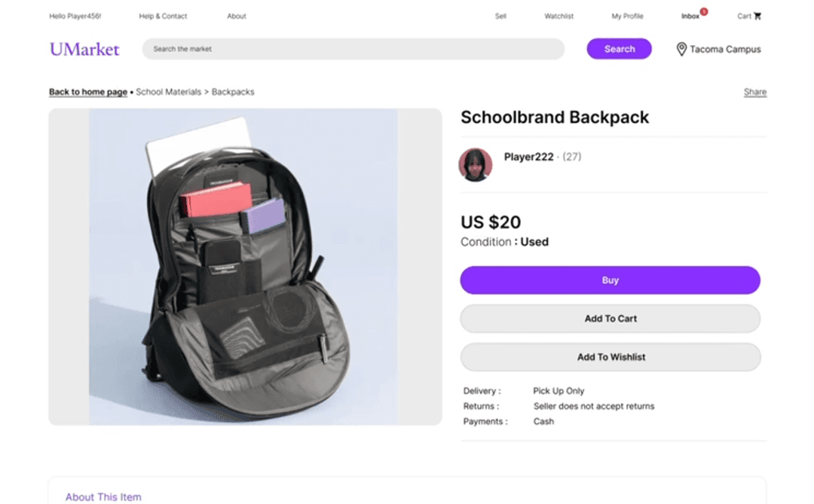Add the Schoolbrand Backpack to wishlist

click(x=610, y=356)
